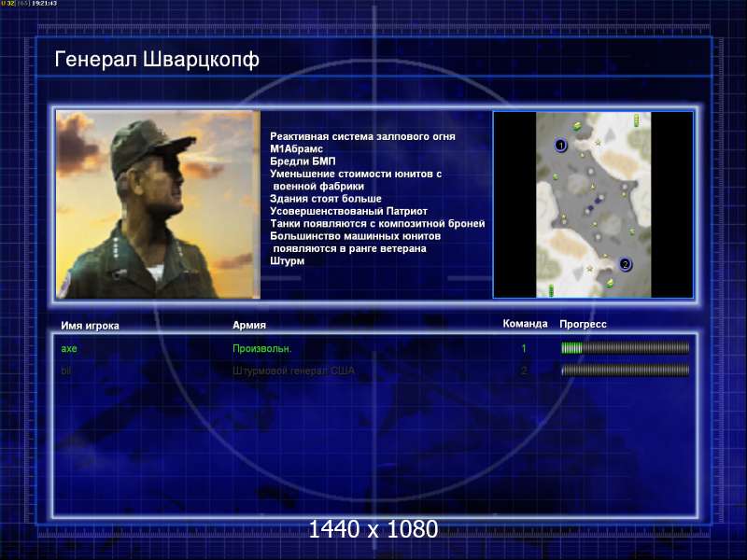Click team number 1 in axe's row
Viewport: 747px width, 560px height.
pos(524,348)
